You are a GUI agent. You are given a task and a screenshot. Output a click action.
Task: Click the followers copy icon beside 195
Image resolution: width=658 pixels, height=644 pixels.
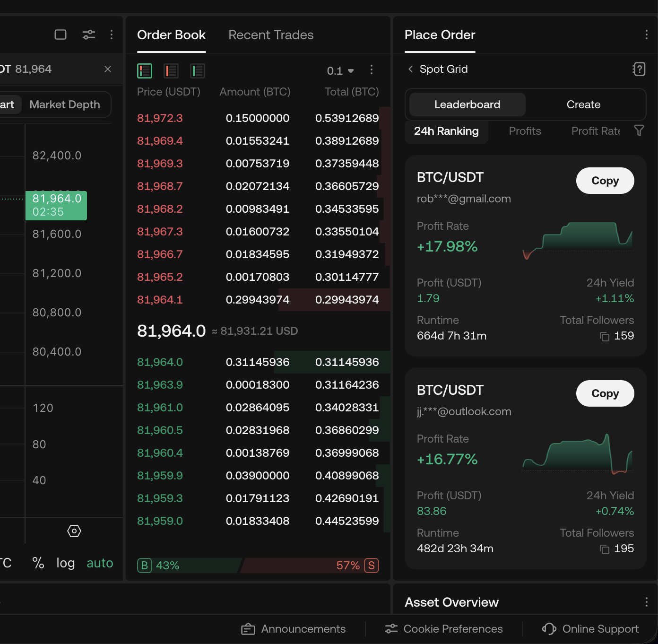pyautogui.click(x=605, y=549)
